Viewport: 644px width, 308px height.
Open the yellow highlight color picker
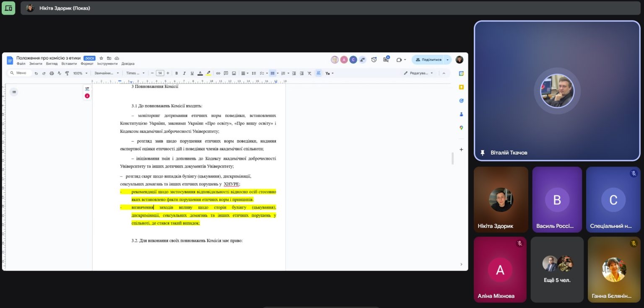coord(208,73)
